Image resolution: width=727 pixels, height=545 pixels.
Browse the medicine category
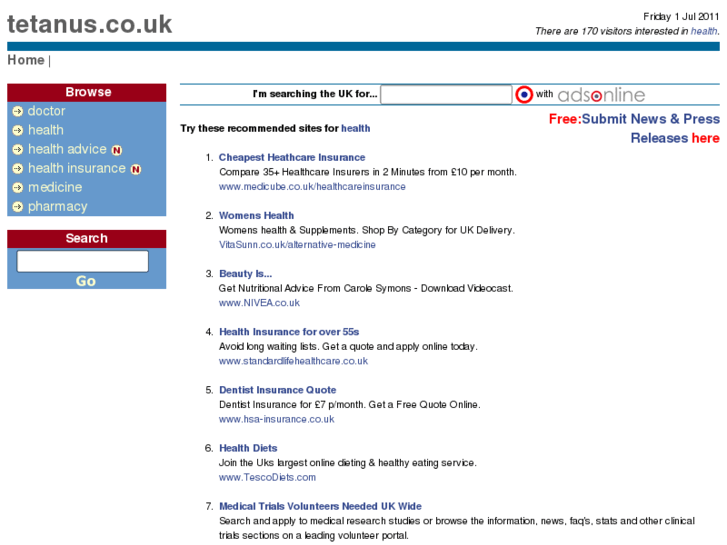[x=55, y=187]
